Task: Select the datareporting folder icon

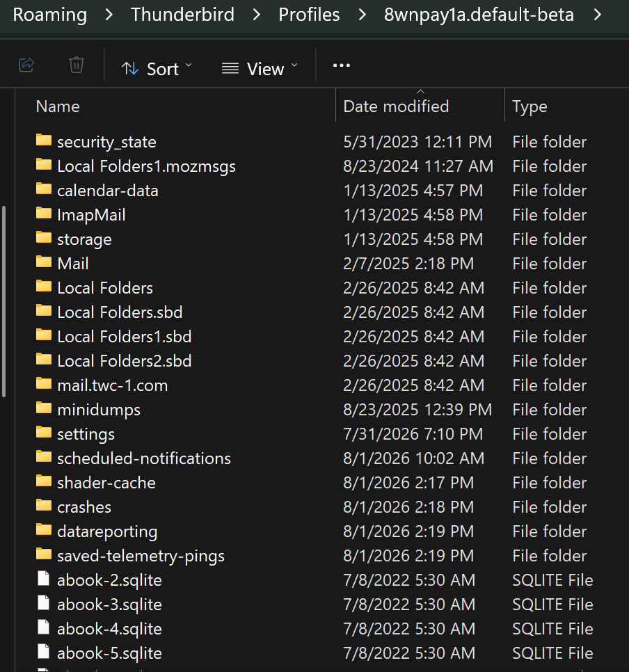Action: 44,530
